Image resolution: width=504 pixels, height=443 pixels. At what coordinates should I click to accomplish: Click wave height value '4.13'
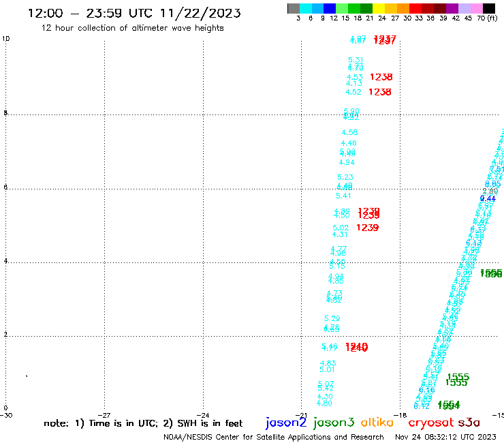click(354, 84)
